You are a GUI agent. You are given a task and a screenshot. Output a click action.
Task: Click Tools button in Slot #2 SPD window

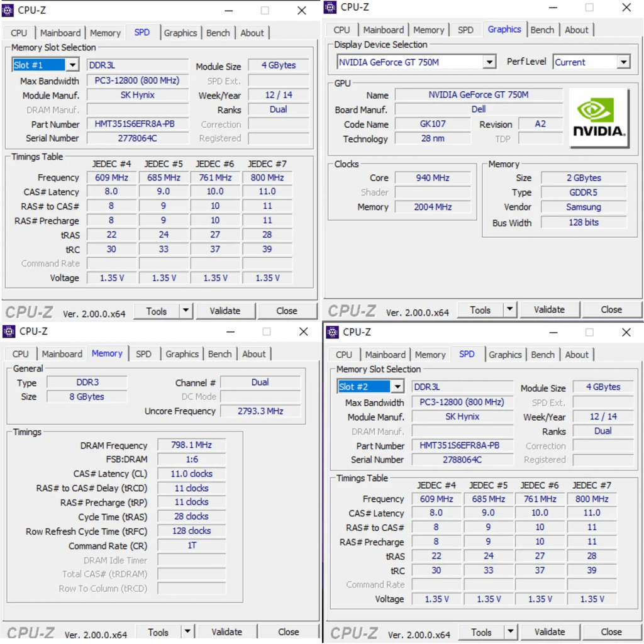click(481, 632)
